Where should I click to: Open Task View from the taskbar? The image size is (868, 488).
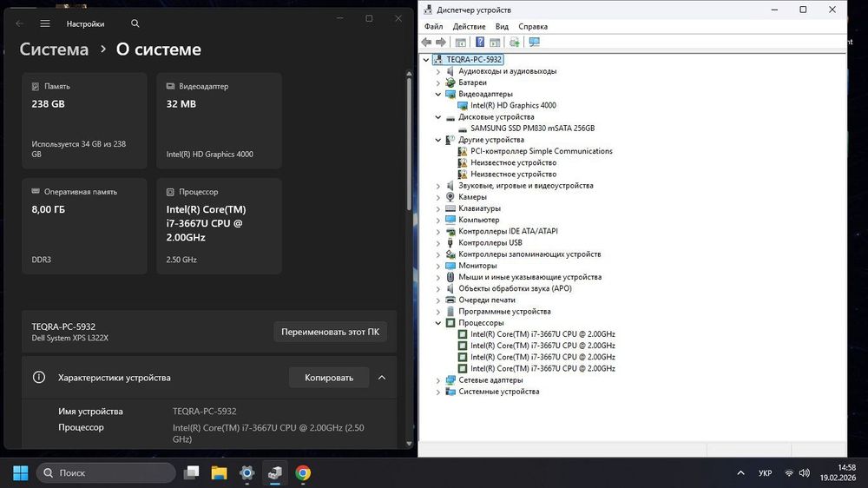tap(192, 473)
